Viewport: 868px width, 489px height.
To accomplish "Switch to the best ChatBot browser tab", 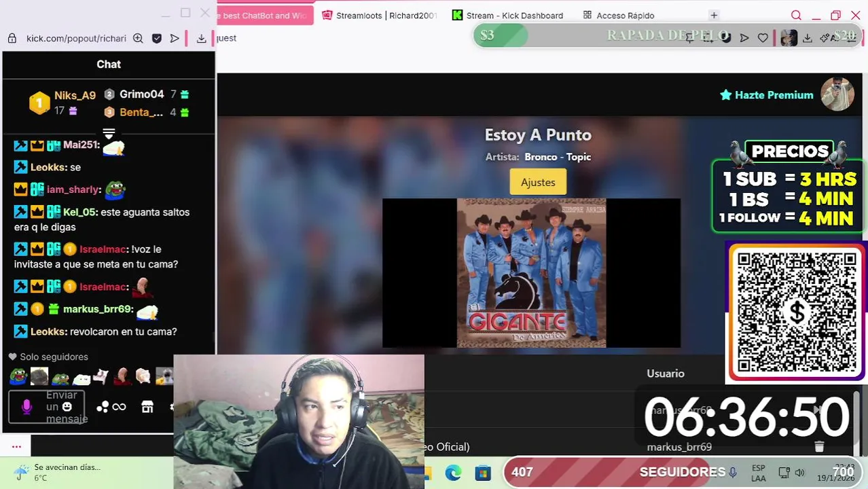I will [x=265, y=15].
